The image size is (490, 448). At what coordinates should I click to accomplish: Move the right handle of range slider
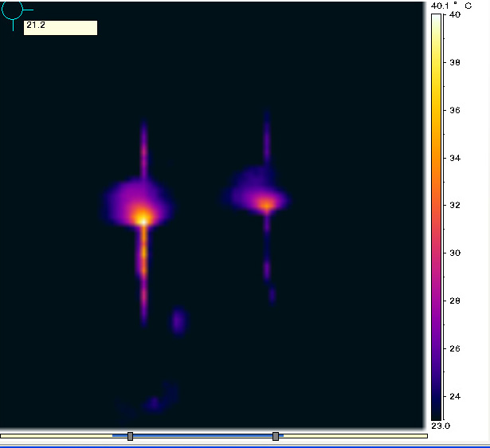pos(276,436)
